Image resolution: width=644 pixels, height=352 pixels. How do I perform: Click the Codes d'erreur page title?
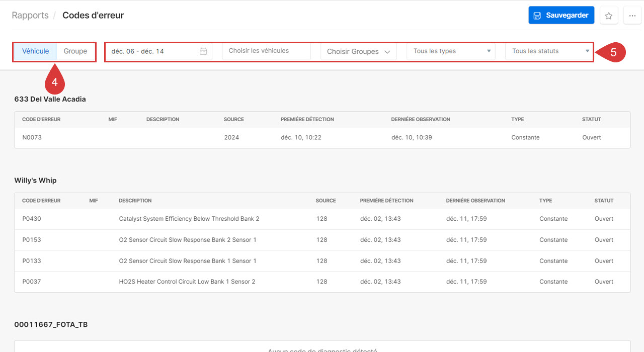tap(93, 15)
